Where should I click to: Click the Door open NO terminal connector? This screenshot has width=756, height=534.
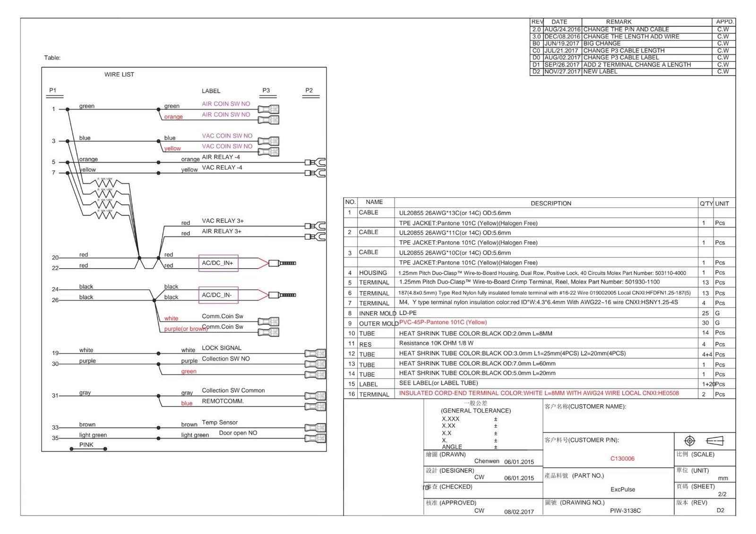pos(315,438)
